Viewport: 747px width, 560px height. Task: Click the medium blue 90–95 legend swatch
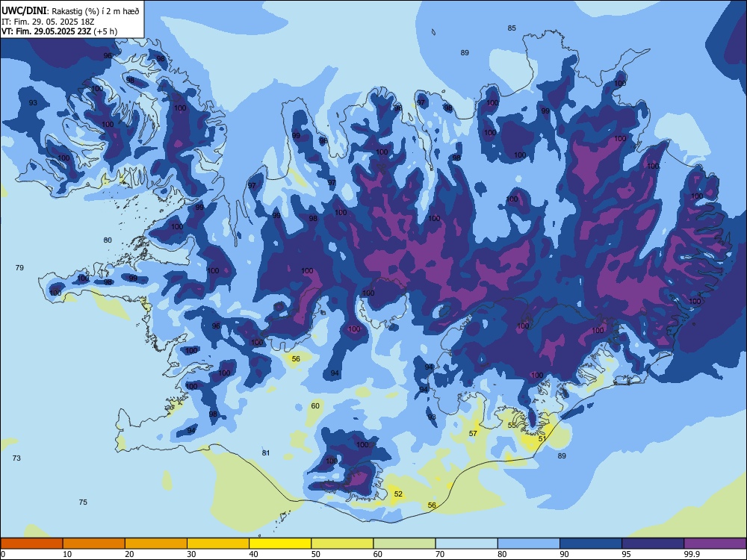[x=591, y=544]
